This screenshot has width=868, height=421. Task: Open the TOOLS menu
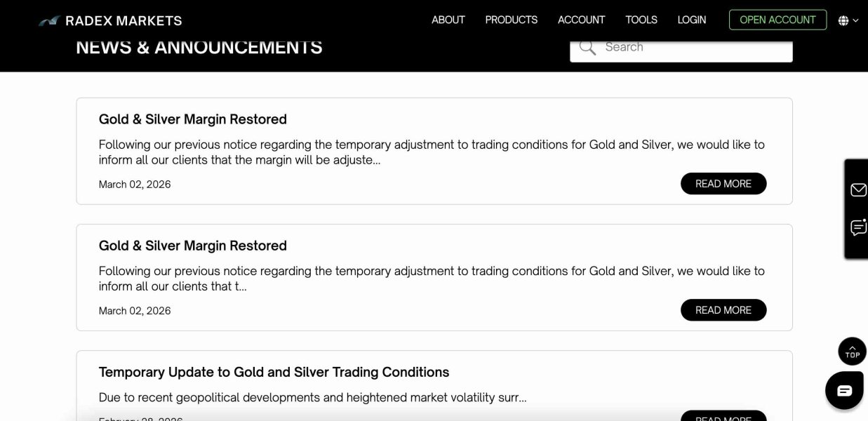[x=641, y=20]
